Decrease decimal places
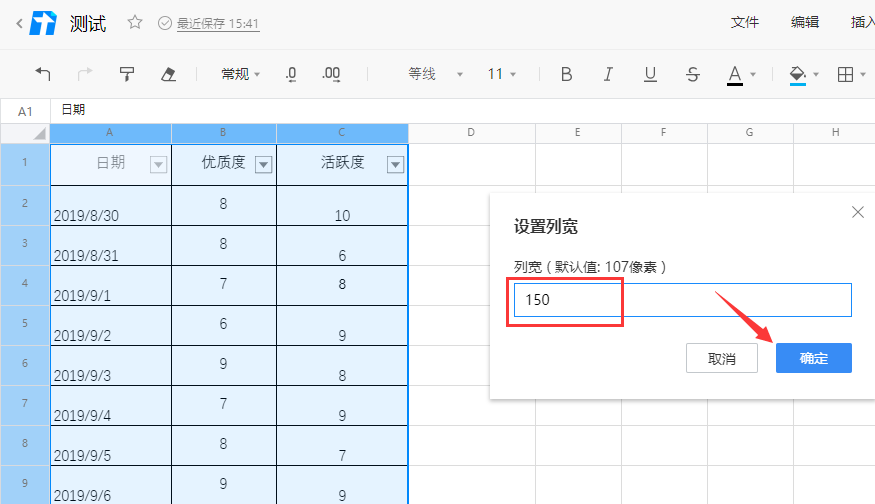 [x=291, y=74]
